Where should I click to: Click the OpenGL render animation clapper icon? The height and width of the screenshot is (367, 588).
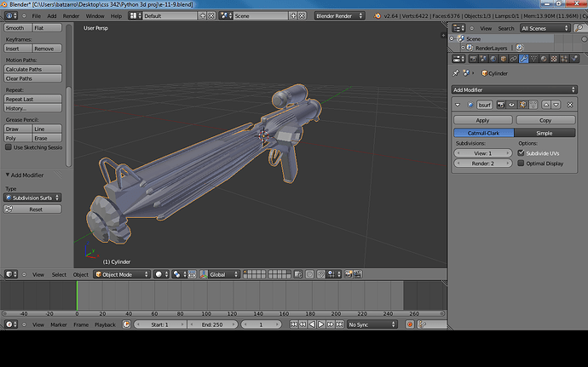(x=358, y=274)
